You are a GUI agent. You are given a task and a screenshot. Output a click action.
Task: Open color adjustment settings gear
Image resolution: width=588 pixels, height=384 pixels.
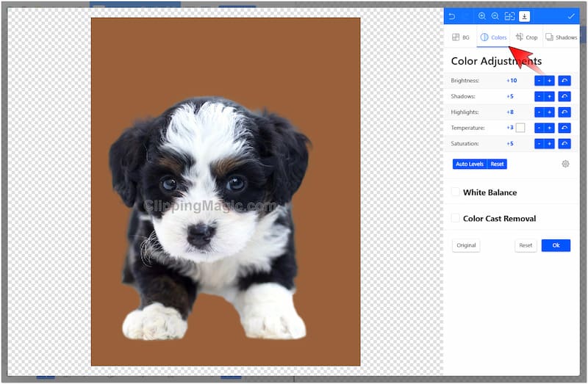pos(565,164)
